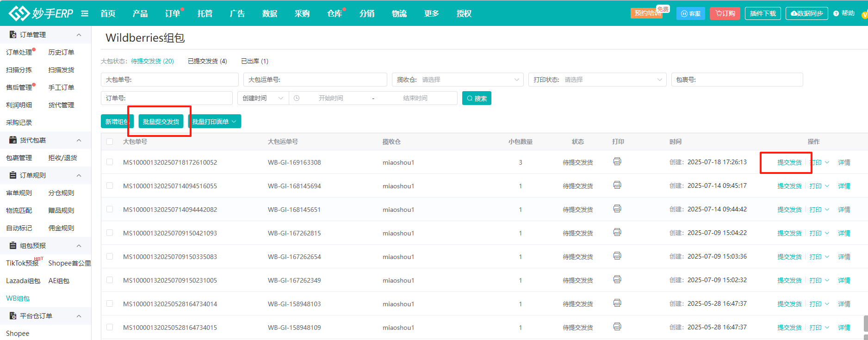Expand the 批量打印面单 dropdown button
868x340 pixels.
(x=214, y=122)
